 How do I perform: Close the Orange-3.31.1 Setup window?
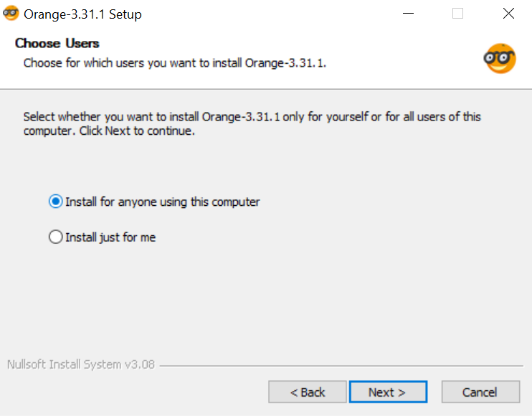point(508,14)
